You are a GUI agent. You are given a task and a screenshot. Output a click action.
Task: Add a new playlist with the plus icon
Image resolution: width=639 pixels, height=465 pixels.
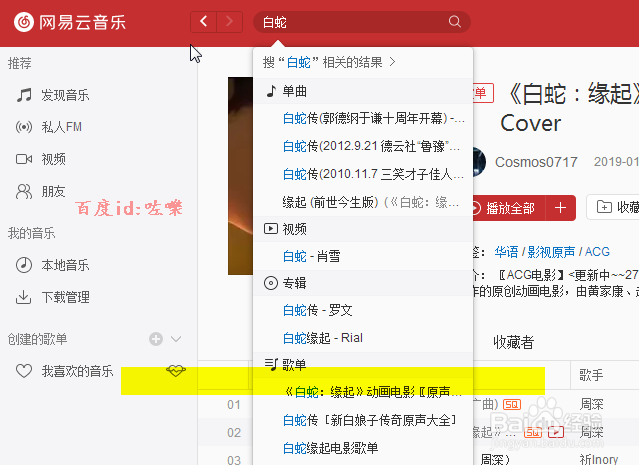pyautogui.click(x=156, y=339)
